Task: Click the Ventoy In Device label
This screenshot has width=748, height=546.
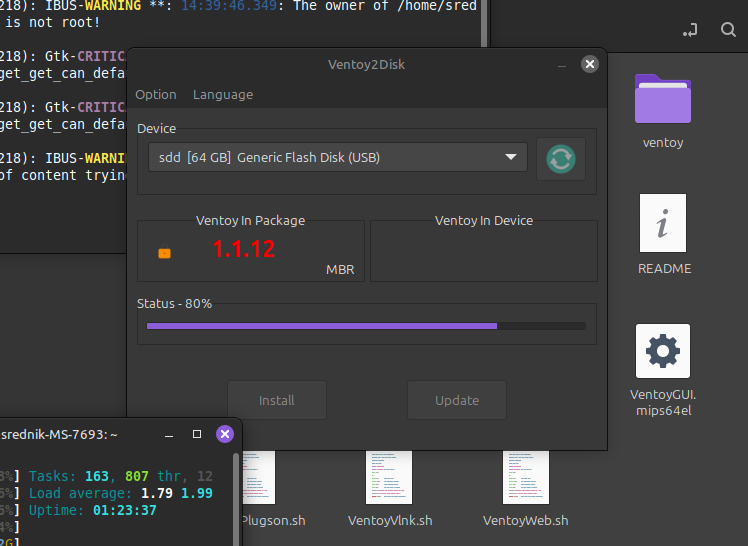Action: tap(484, 220)
